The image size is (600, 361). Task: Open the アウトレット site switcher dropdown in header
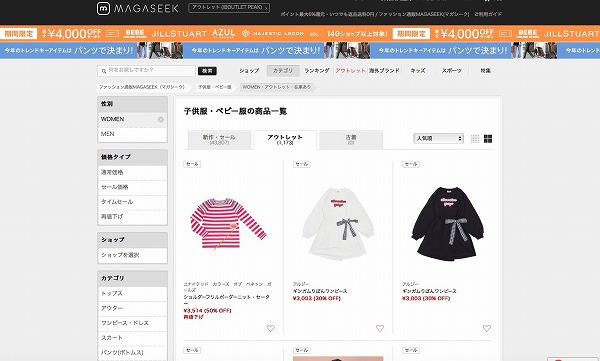(x=229, y=8)
